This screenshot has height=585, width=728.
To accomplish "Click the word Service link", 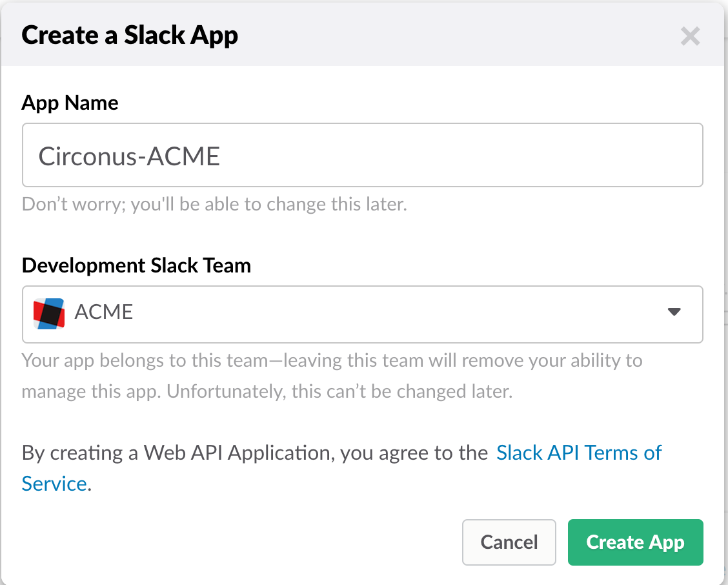I will (54, 484).
